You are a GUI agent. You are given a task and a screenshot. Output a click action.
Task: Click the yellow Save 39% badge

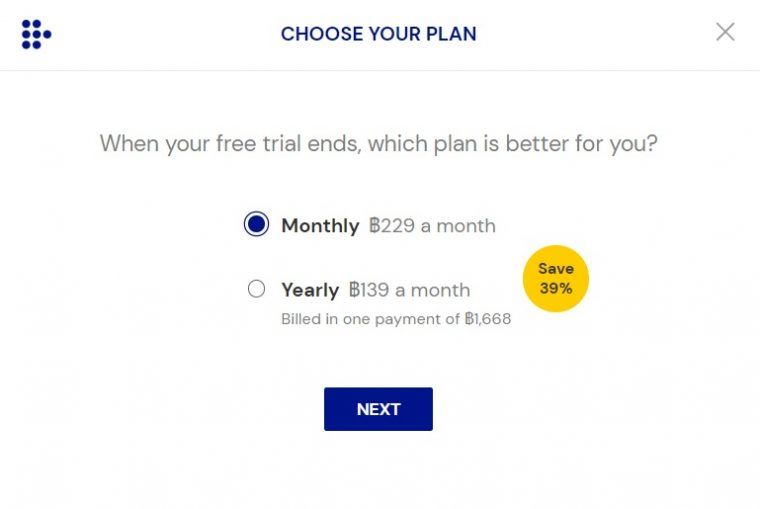click(x=556, y=279)
